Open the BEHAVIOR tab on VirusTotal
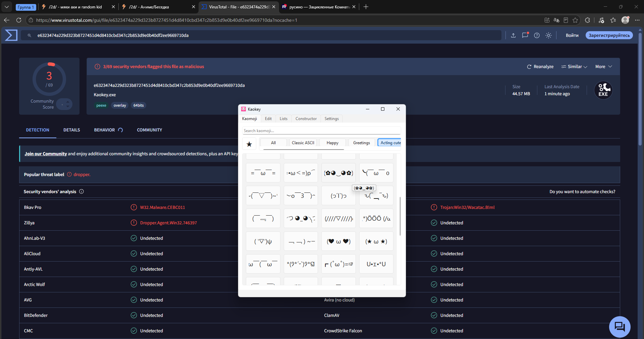The width and height of the screenshot is (644, 339). pos(108,130)
